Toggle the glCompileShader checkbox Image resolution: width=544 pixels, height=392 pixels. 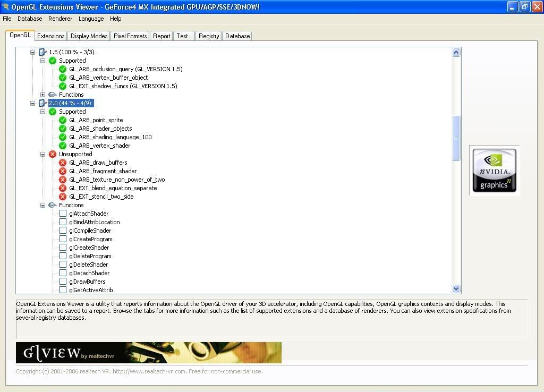point(63,231)
